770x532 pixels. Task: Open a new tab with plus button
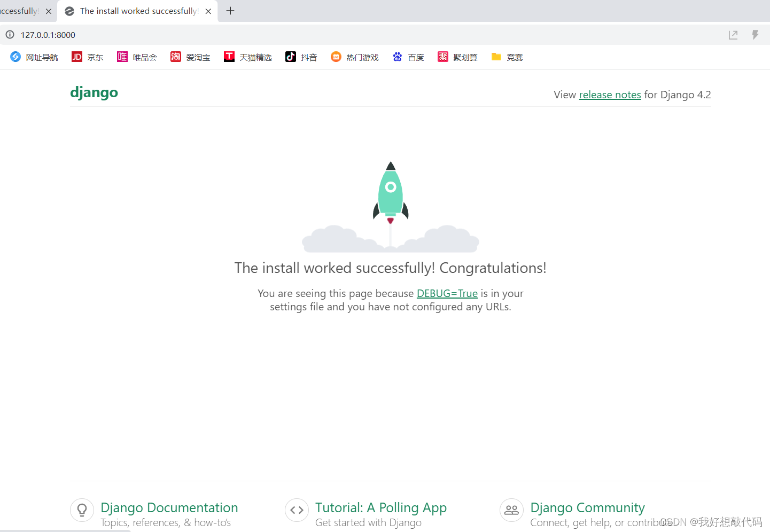[230, 11]
